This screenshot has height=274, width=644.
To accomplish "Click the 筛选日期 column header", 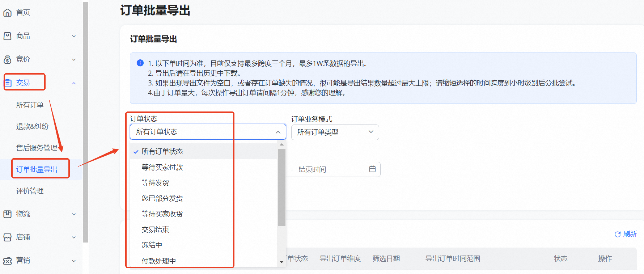I will coord(386,258).
